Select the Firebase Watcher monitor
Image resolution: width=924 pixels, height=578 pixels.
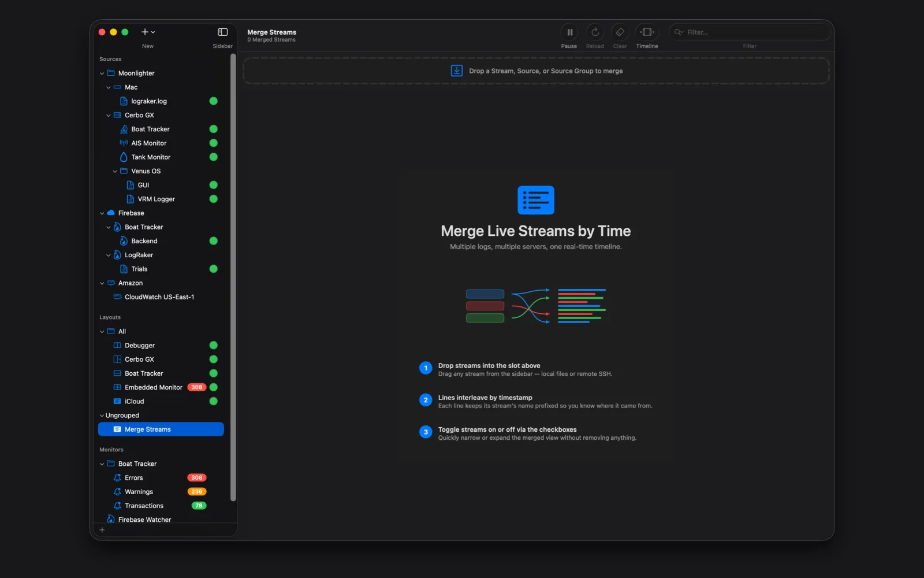[161, 520]
